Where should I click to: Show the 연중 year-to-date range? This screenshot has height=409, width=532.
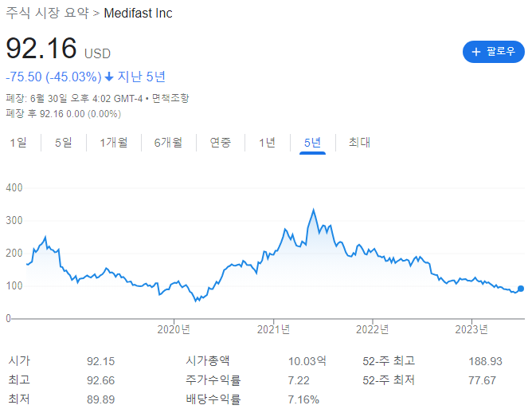[x=220, y=143]
